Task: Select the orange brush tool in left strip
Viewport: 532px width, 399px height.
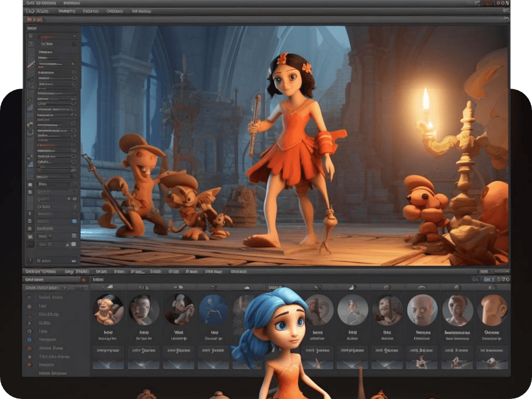Action: click(30, 65)
